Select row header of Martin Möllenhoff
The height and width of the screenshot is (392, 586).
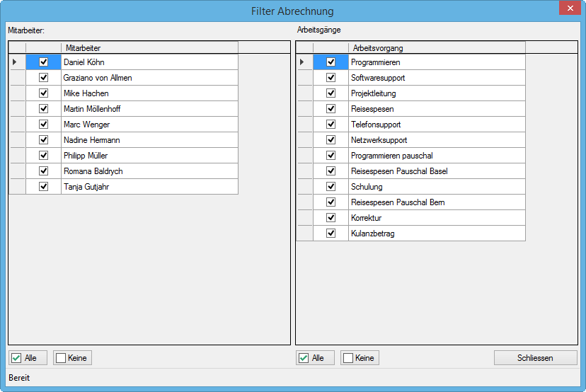pos(17,109)
